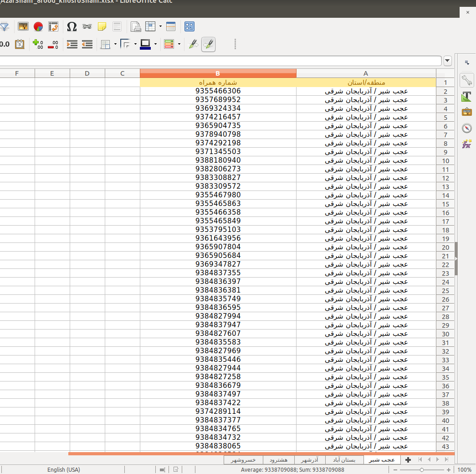Select row 10 by its row header

pos(445,161)
